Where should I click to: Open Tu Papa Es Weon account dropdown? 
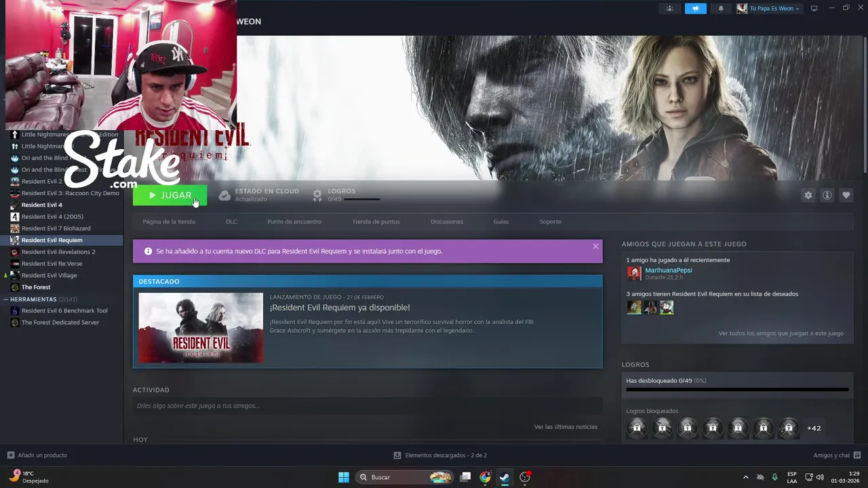click(x=768, y=9)
